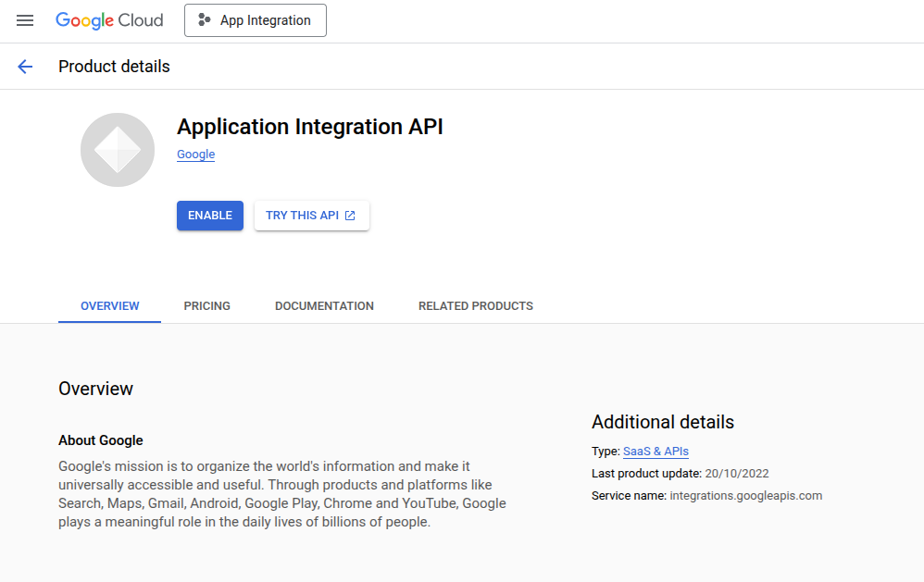Click the integrations.googleapis.com service name
The height and width of the screenshot is (582, 924).
click(745, 496)
